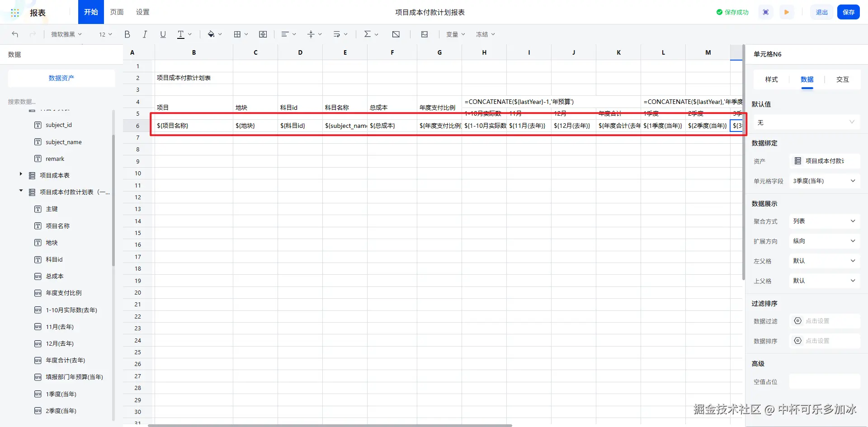
Task: Toggle italic formatting
Action: click(145, 34)
